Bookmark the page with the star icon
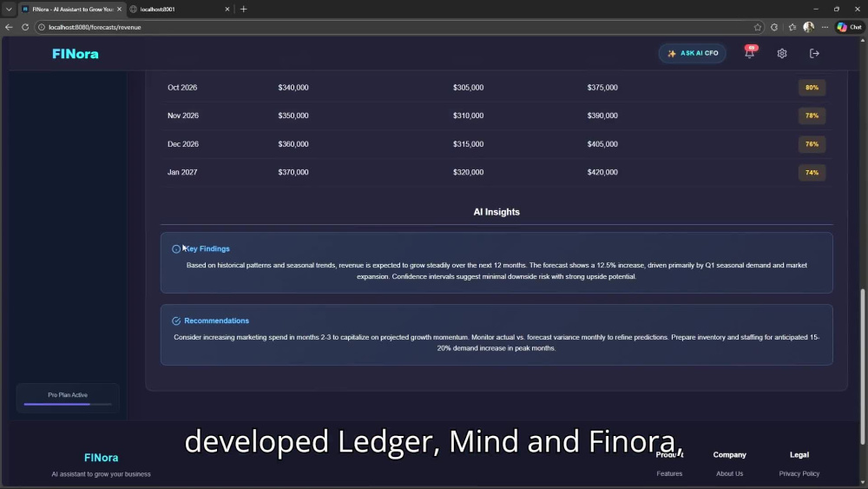This screenshot has height=489, width=868. [757, 27]
